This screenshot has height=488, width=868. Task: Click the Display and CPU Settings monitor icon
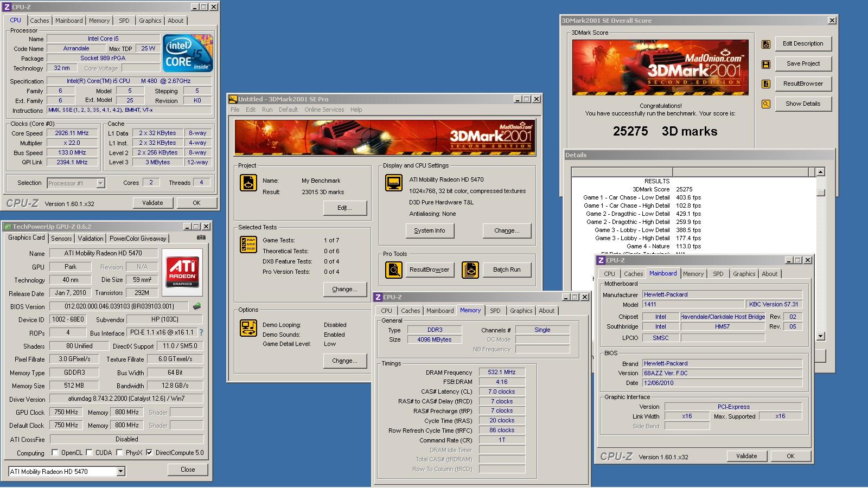click(x=394, y=183)
